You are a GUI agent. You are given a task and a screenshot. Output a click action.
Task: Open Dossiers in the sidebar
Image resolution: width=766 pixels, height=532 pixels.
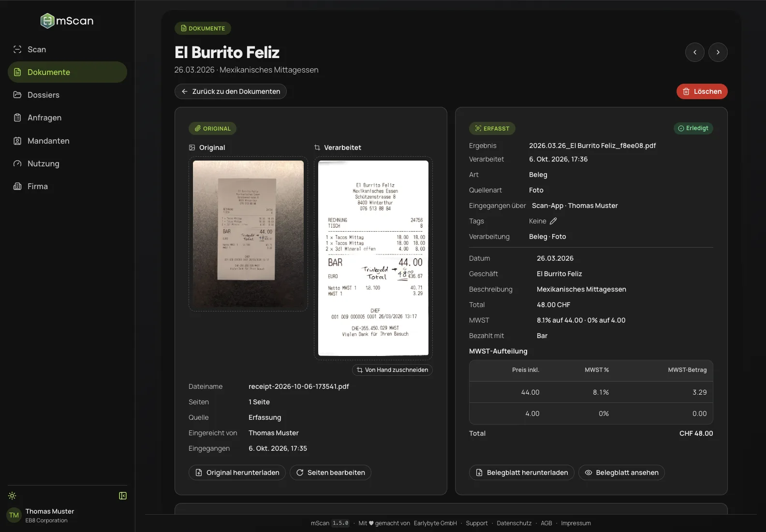[67, 95]
